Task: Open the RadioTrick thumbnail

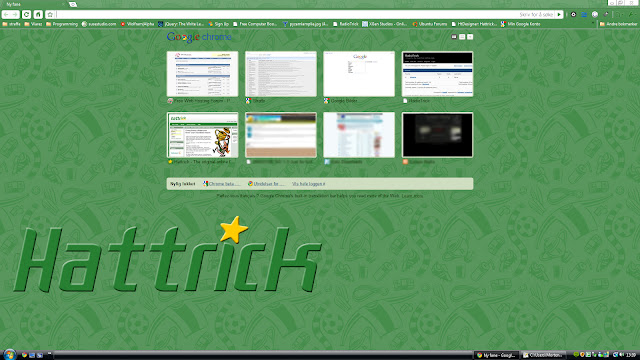Action: tap(438, 74)
